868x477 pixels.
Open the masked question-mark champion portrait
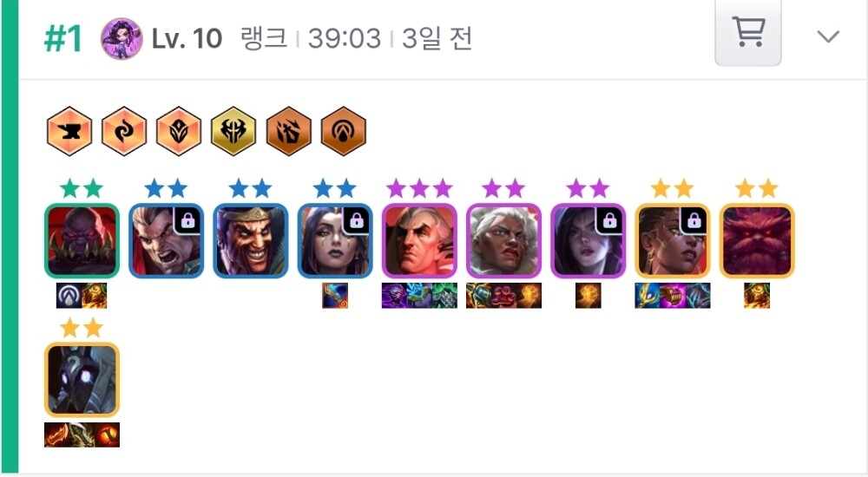click(82, 380)
